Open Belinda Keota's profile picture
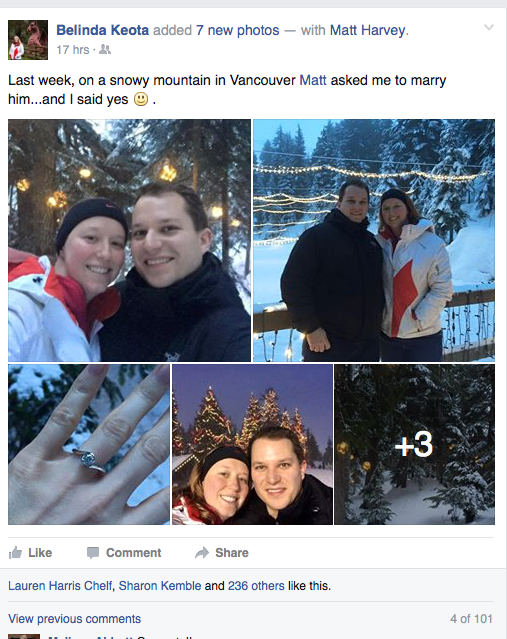 coord(28,40)
